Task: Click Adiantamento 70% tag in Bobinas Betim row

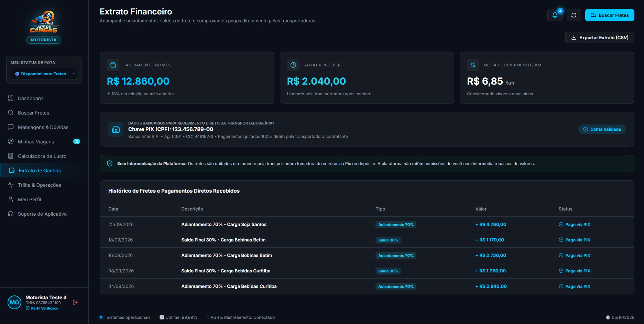Action: 396,256
